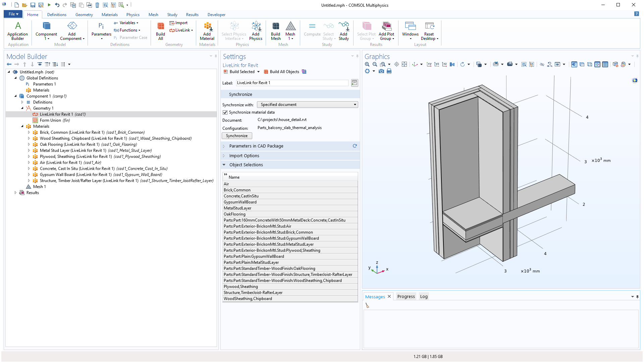Open the Synchronize with dropdown
Screen dimensions: 644x362
(307, 104)
